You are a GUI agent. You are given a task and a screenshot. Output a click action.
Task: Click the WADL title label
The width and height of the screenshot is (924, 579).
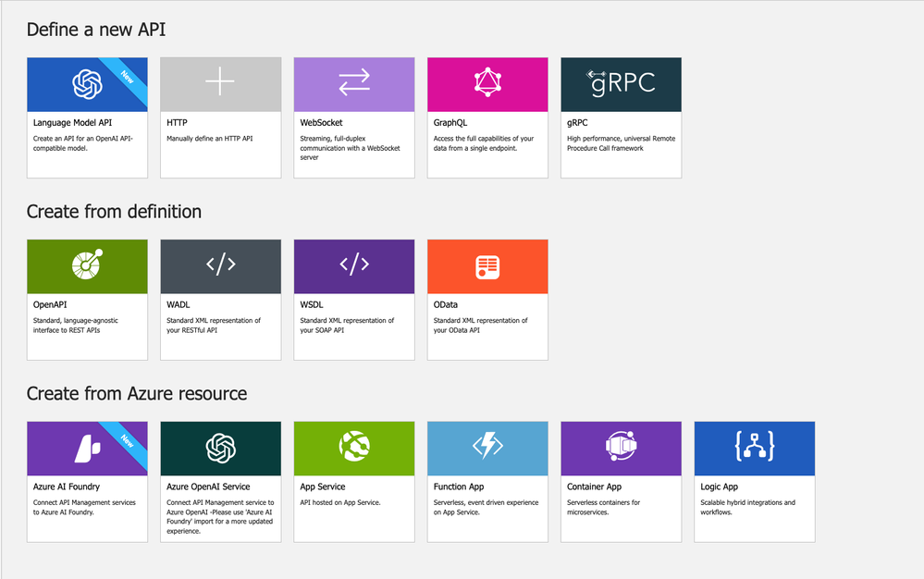(178, 304)
